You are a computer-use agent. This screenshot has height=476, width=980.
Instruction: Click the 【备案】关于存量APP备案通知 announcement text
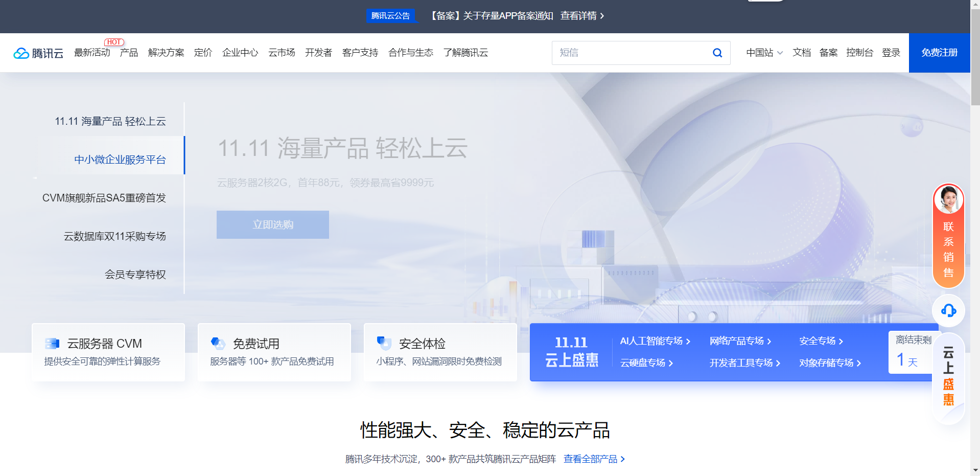(x=491, y=16)
